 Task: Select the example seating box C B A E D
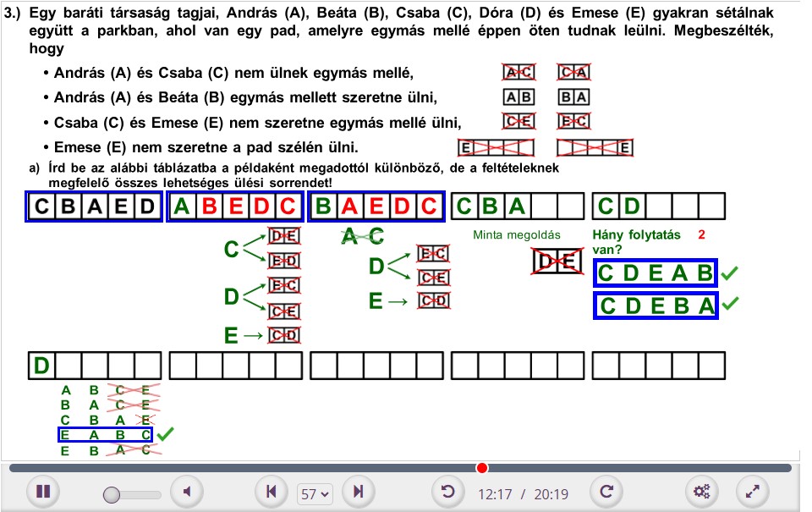(94, 206)
